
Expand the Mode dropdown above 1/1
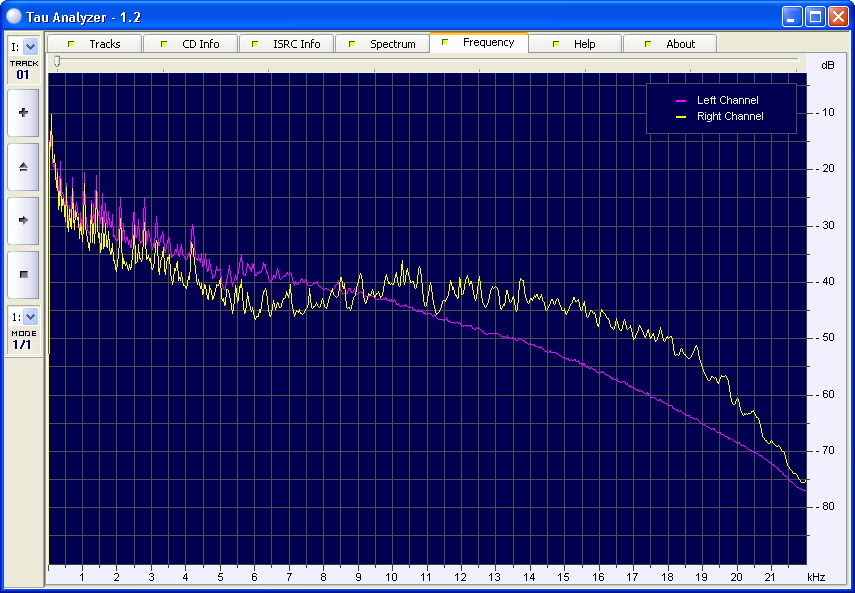pos(29,316)
